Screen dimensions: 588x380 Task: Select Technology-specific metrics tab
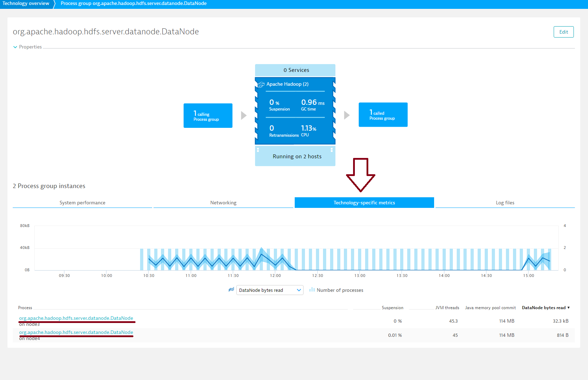pos(364,203)
